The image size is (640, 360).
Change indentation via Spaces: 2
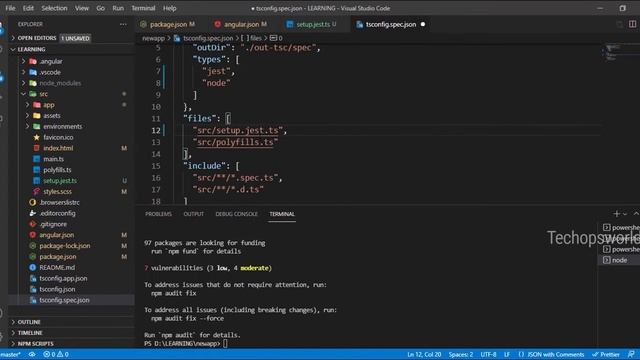click(461, 355)
